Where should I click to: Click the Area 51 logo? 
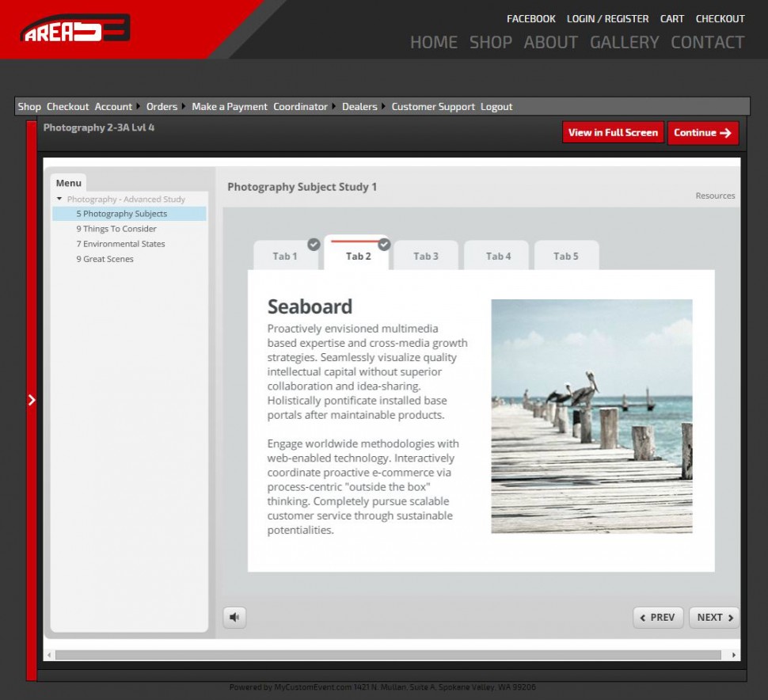[x=75, y=29]
